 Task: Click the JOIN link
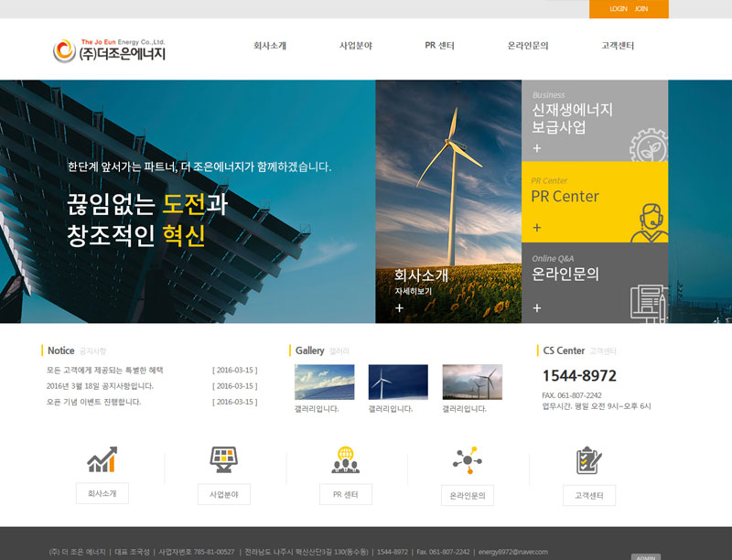(641, 9)
